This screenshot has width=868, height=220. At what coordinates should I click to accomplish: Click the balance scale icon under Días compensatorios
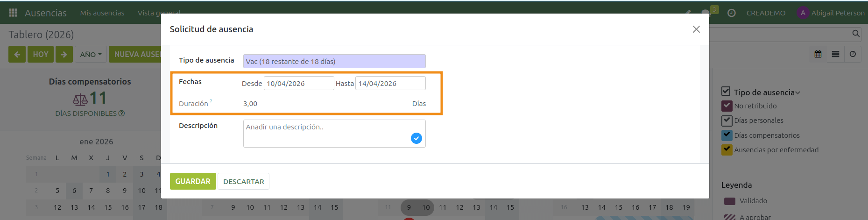(80, 99)
